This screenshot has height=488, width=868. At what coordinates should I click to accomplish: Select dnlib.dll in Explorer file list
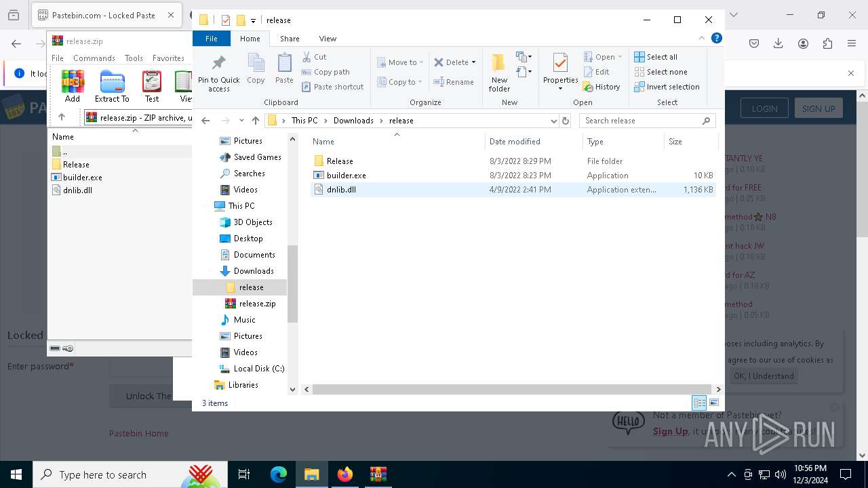(513, 190)
